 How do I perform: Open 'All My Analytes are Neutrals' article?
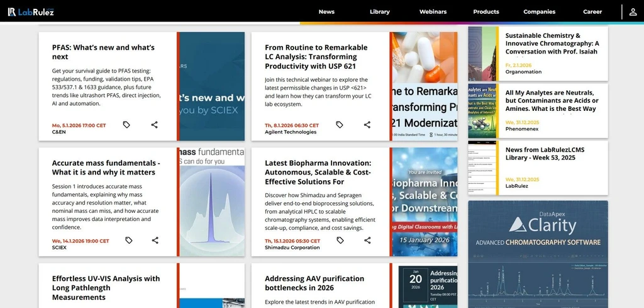pos(552,101)
